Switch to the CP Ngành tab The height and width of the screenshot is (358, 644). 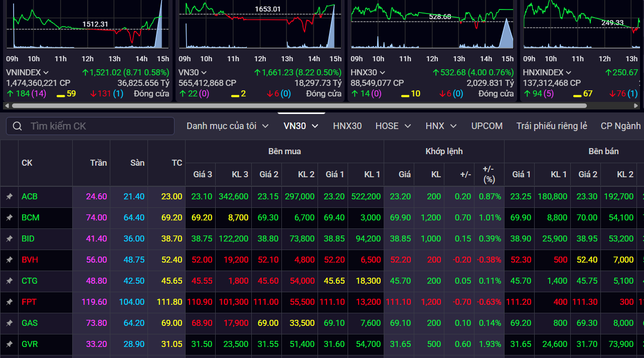point(621,126)
